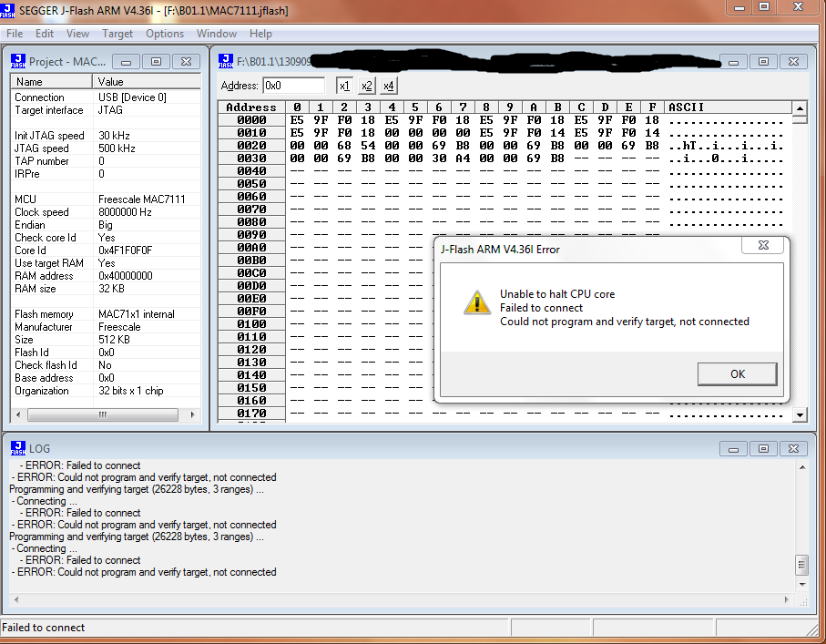Viewport: 826px width, 644px height.
Task: Select the Init JTAG speed row
Action: pyautogui.click(x=106, y=136)
